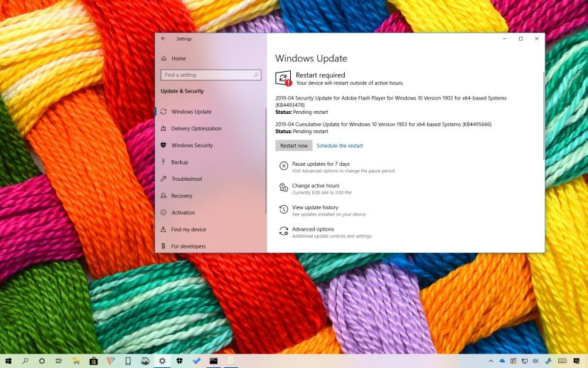Open View update history
The width and height of the screenshot is (588, 368).
click(315, 207)
